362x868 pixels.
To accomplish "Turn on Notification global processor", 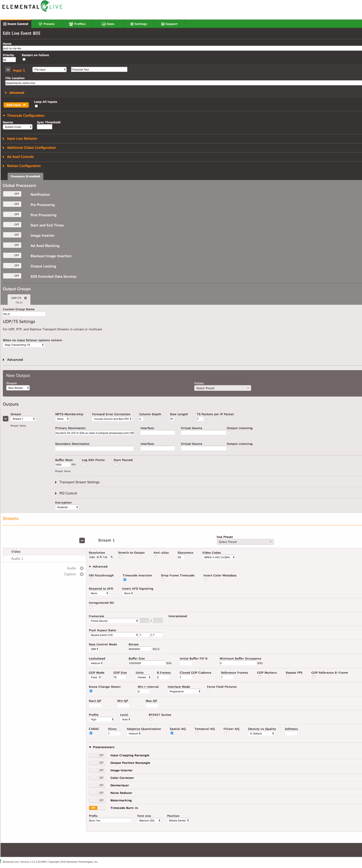I will click(x=12, y=194).
